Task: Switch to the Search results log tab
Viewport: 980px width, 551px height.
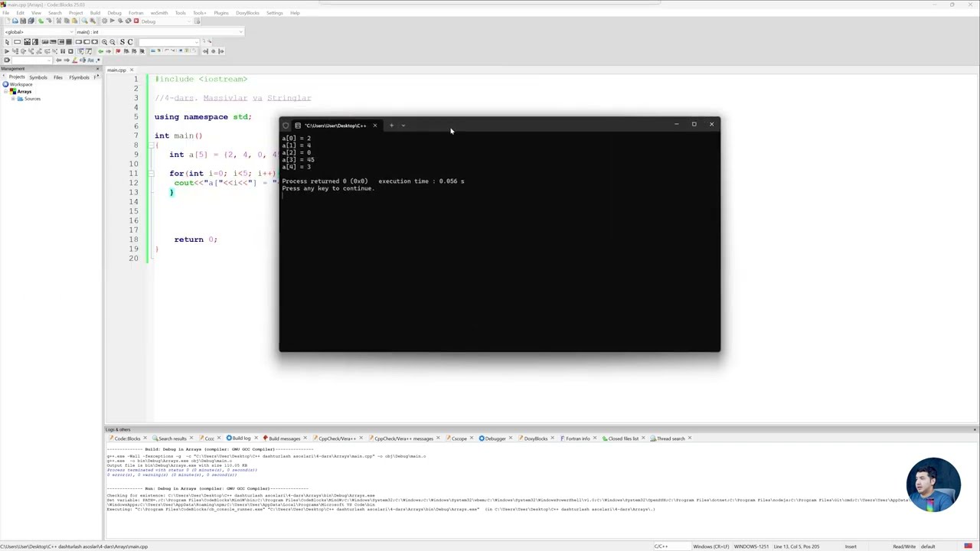Action: [x=171, y=439]
